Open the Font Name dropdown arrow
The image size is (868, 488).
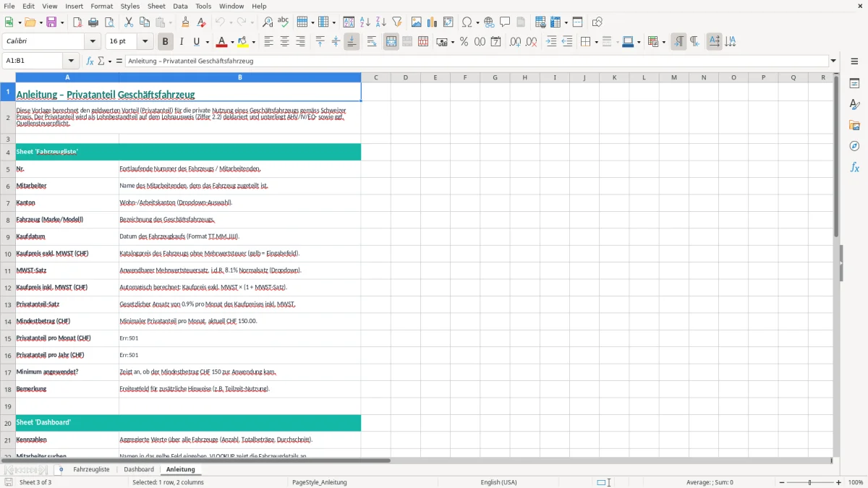(x=92, y=42)
